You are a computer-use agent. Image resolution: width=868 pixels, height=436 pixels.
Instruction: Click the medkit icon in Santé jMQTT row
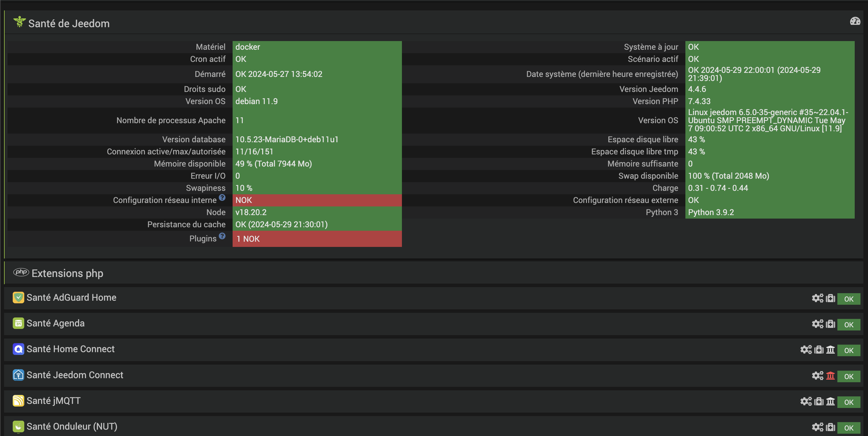point(819,401)
